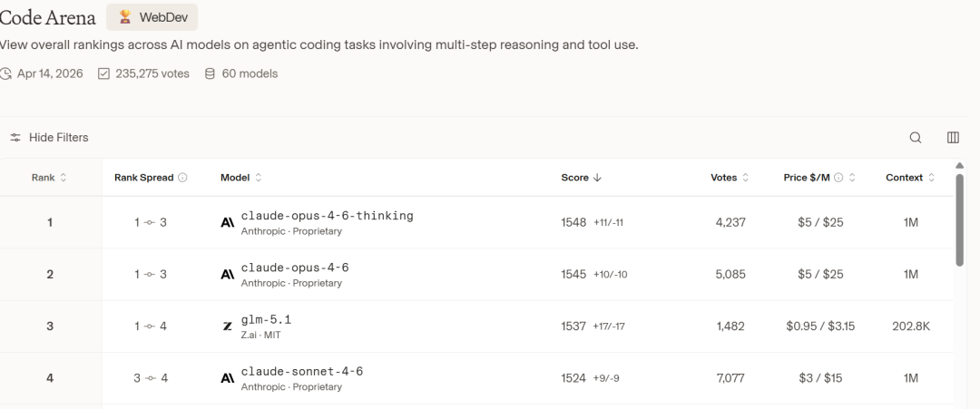Open the column view settings icon
The image size is (980, 409).
click(x=953, y=138)
